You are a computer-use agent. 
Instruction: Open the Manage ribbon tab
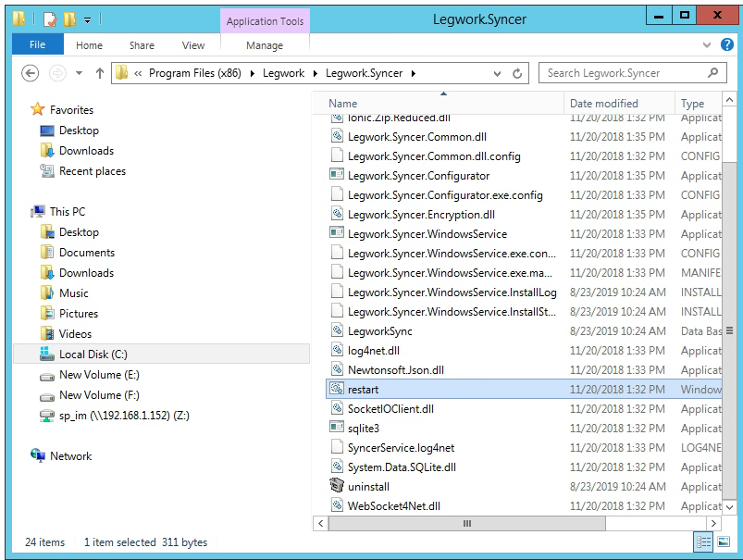point(265,45)
